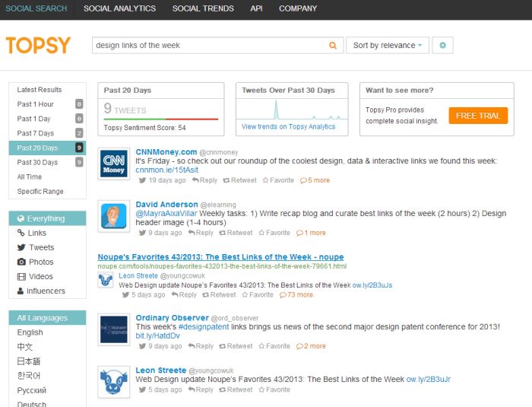Viewport: 532px width, 407px height.
Task: Open Social Analytics navigation tab
Action: pos(120,8)
